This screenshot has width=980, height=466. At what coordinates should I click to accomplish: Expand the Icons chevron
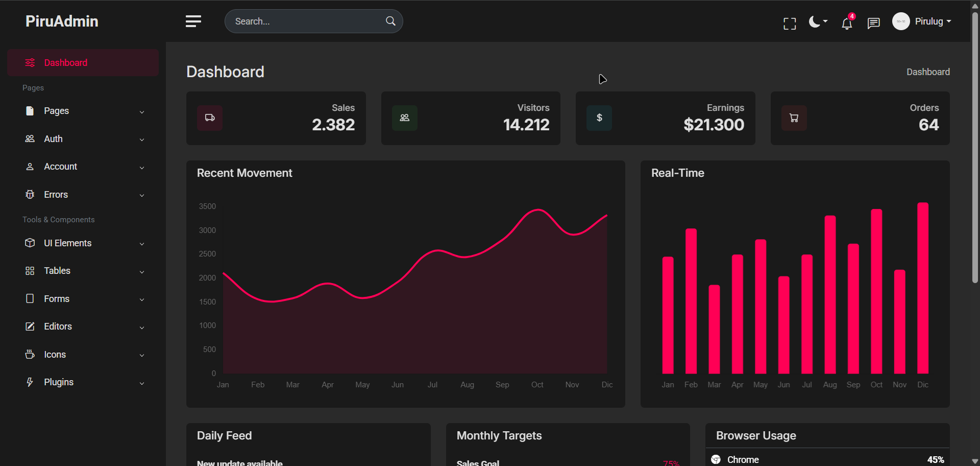pos(142,355)
